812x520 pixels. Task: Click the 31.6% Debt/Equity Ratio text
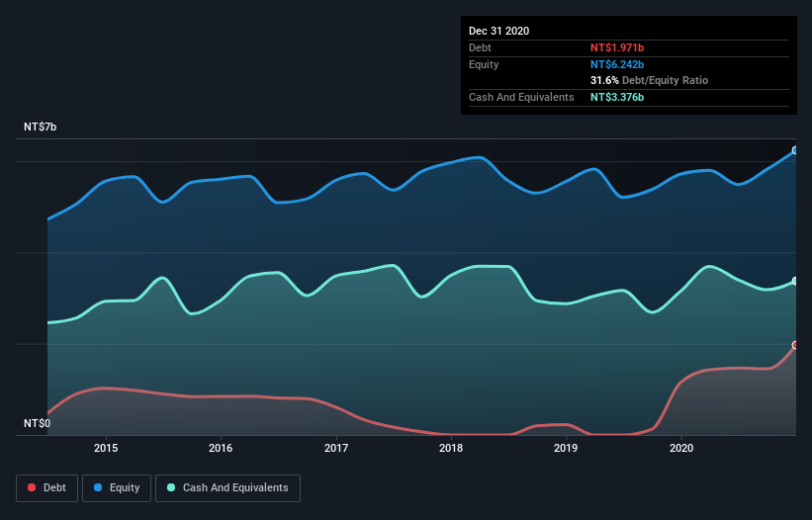(649, 81)
